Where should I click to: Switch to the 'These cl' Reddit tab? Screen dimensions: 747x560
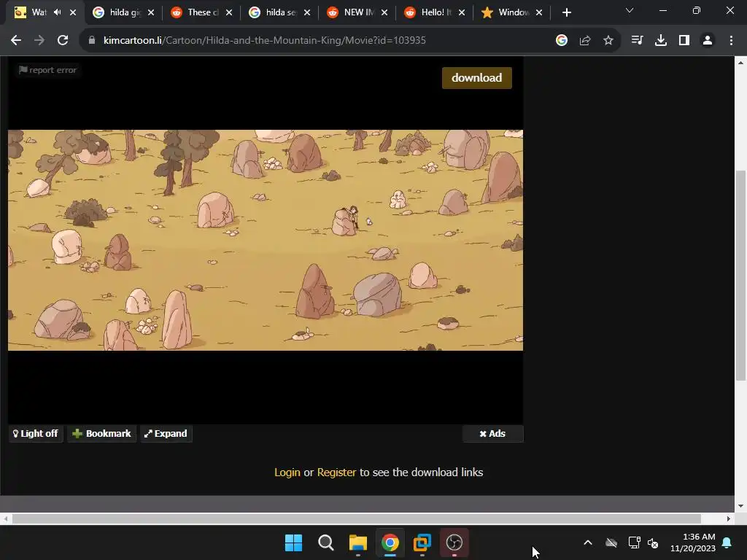pos(201,12)
